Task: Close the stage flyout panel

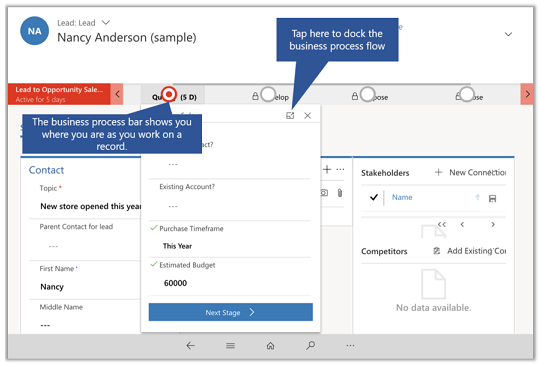Action: pos(308,116)
